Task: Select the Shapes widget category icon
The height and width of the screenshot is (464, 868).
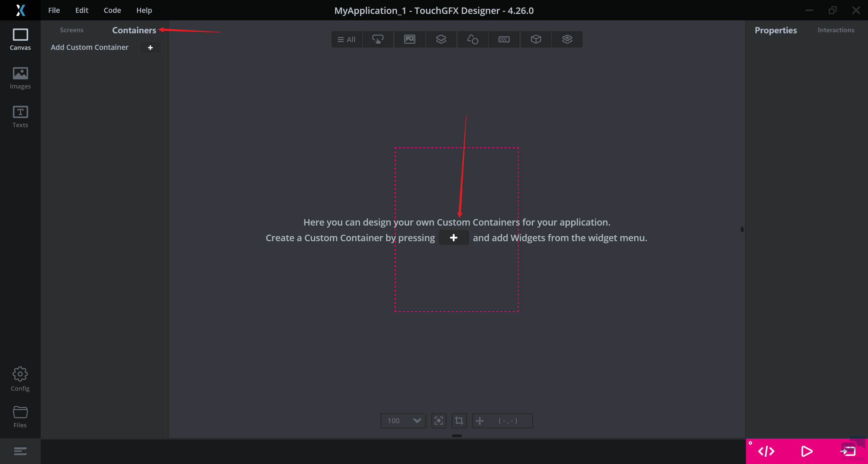Action: 473,39
